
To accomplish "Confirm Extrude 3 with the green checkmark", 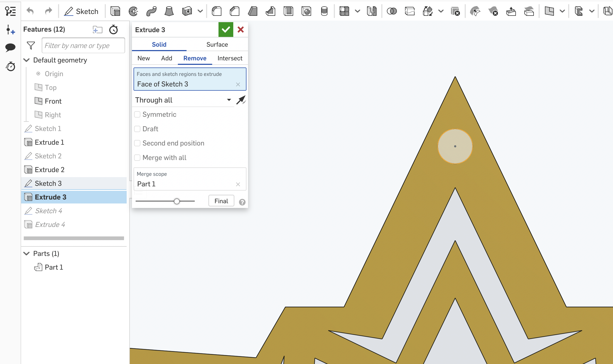I will point(226,30).
